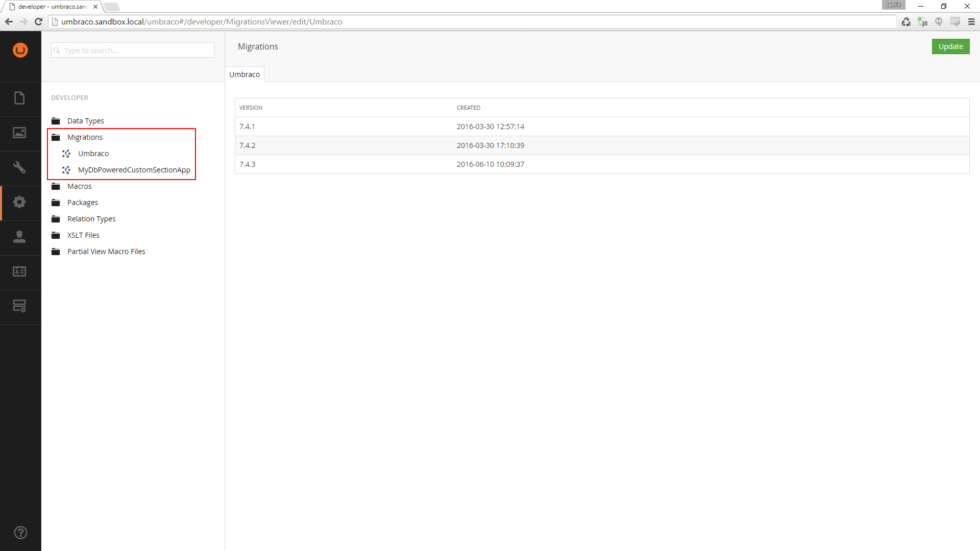Open the Media section icon
This screenshot has height=551, width=980.
(x=19, y=133)
